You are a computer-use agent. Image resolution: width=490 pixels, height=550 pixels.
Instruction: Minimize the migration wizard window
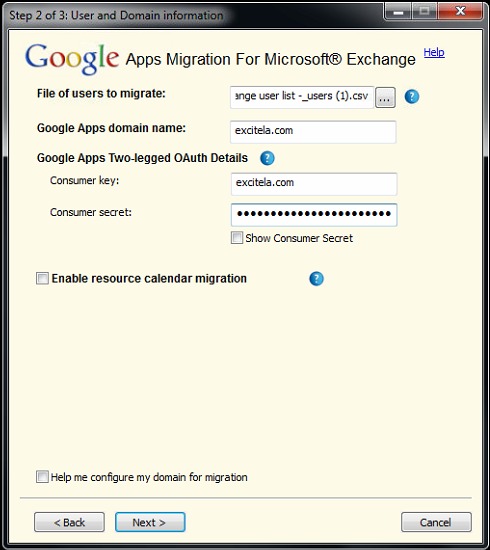pos(398,11)
